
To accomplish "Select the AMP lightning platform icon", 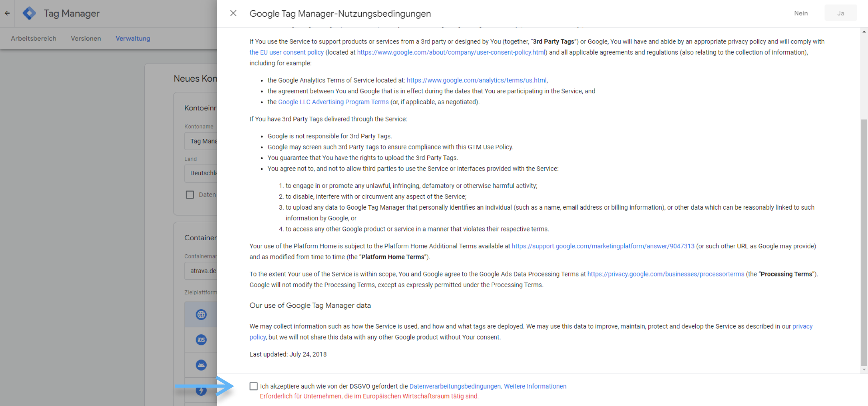I will click(201, 390).
